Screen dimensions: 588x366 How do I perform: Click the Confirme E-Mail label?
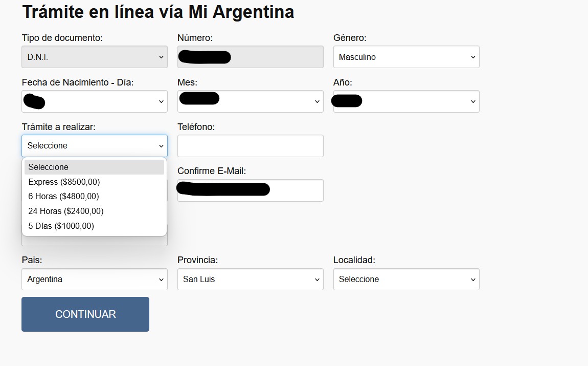pos(212,171)
